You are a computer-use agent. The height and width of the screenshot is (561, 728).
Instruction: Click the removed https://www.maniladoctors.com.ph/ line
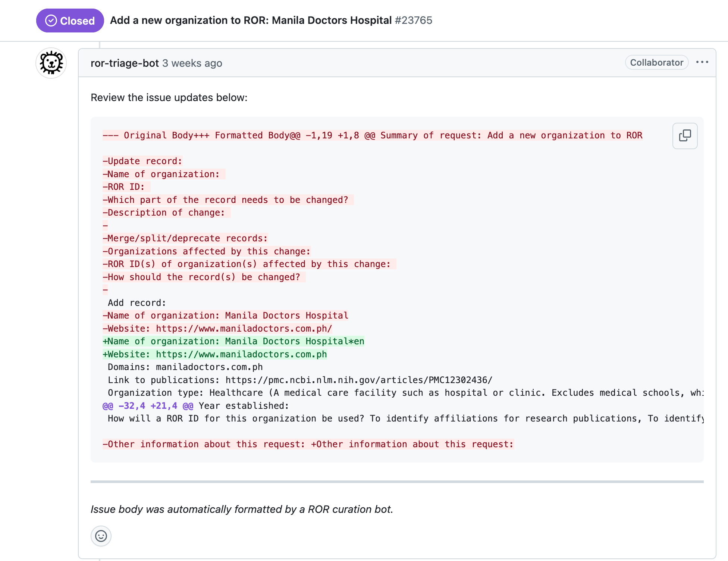[x=217, y=328]
